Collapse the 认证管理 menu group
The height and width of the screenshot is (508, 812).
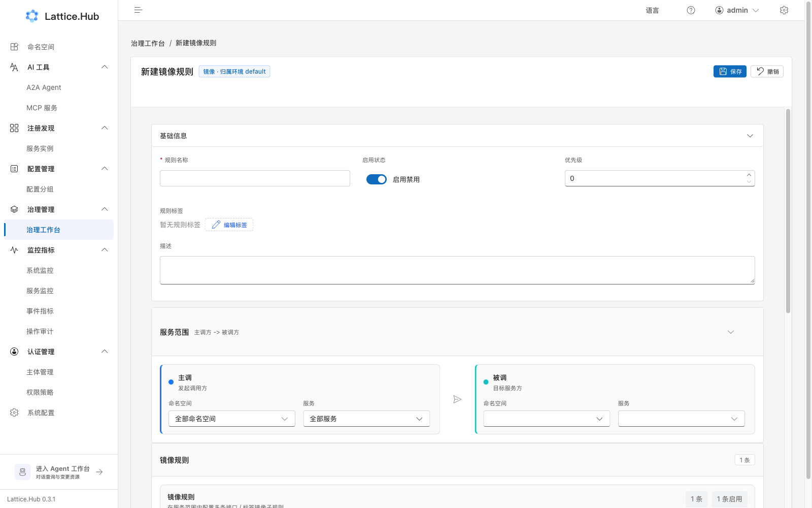click(105, 352)
